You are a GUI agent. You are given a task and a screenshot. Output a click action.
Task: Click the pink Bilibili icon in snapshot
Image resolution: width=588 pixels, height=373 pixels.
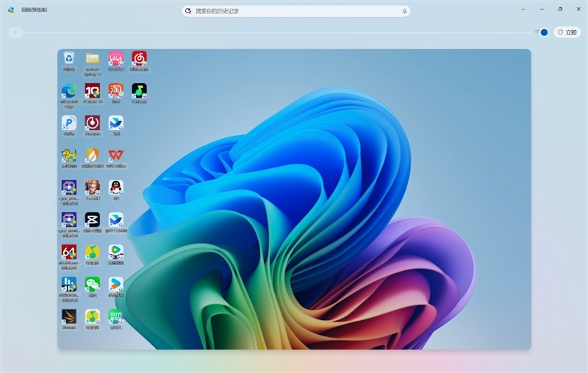[116, 59]
